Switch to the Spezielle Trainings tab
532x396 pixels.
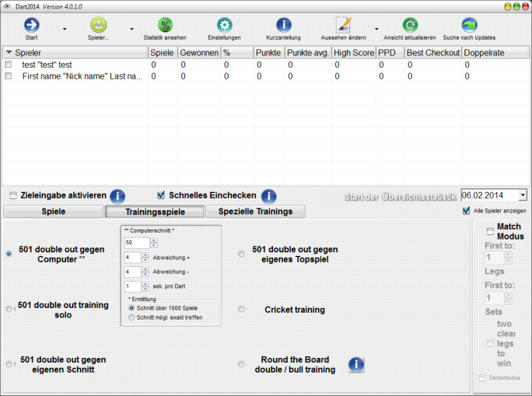coord(255,212)
